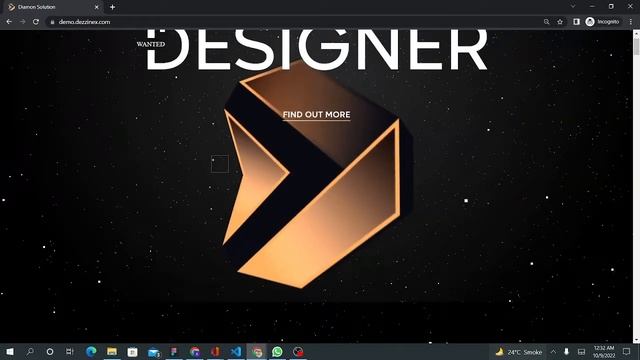Click the FIND OUT MORE link
Image resolution: width=640 pixels, height=360 pixels.
[x=316, y=115]
